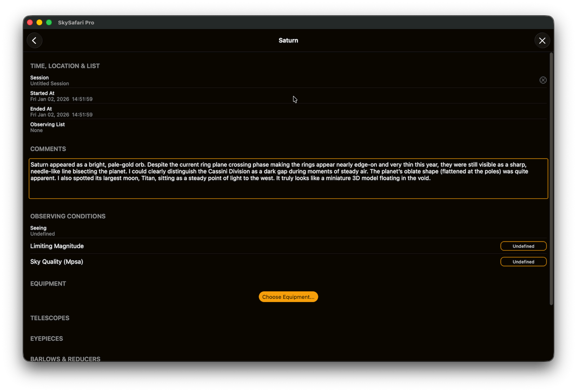Minimize the SkySafari Pro window
Image resolution: width=577 pixels, height=392 pixels.
pos(39,22)
